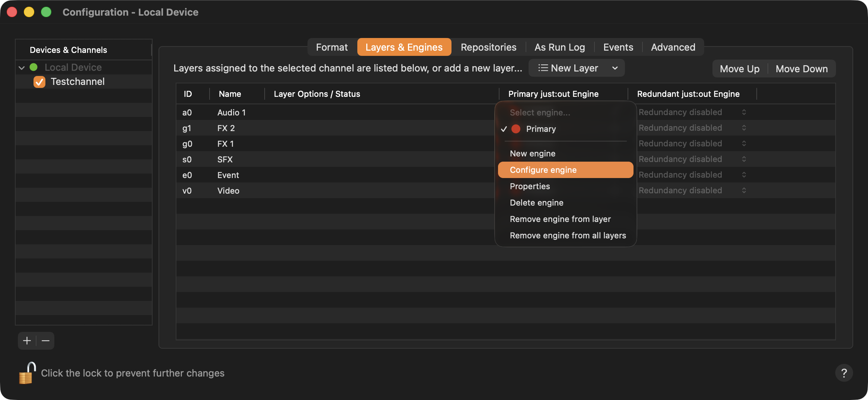This screenshot has width=868, height=400.
Task: Click the red status dot beside Primary engine
Action: pos(516,129)
